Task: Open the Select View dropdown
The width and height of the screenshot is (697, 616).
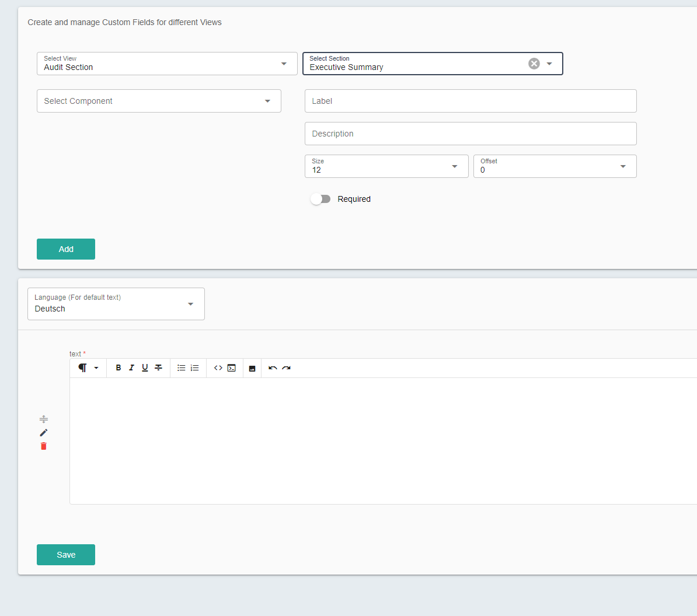Action: [x=167, y=64]
